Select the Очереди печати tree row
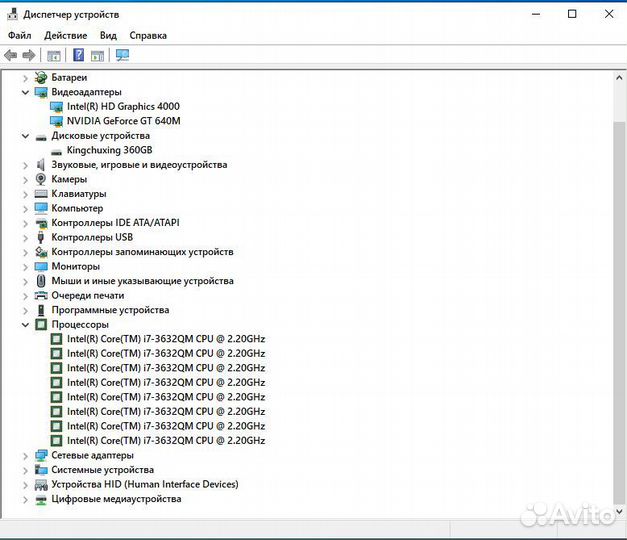This screenshot has height=540, width=627. click(88, 296)
